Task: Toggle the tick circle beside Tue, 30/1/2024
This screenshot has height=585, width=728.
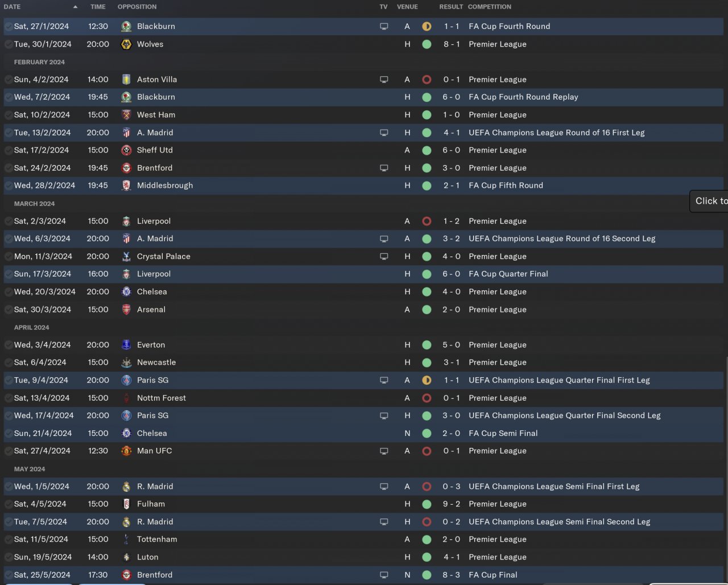Action: pos(9,44)
